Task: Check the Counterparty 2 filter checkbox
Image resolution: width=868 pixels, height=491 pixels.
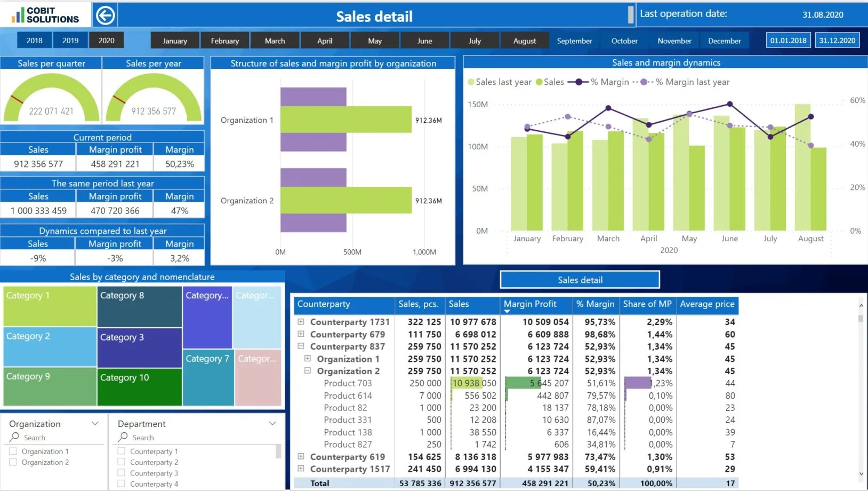Action: tap(121, 462)
